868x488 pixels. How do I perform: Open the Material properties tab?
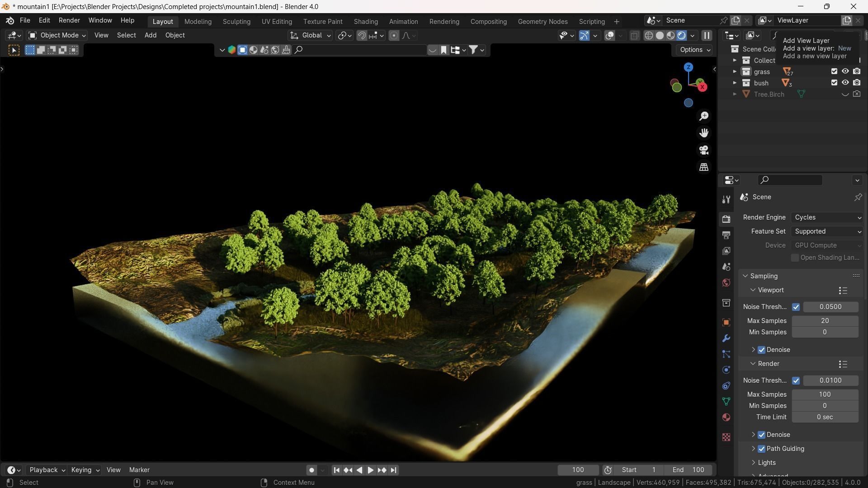tap(726, 417)
